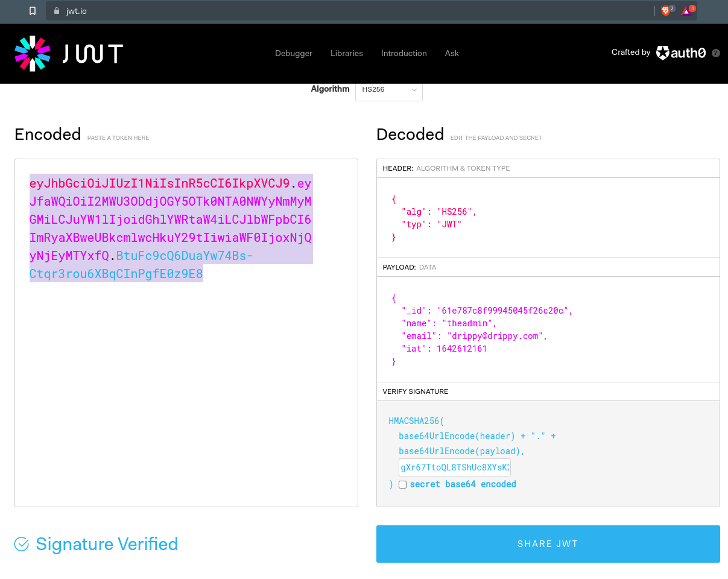The width and height of the screenshot is (728, 579).
Task: Click the Signature Verified checkmark icon
Action: pos(22,544)
